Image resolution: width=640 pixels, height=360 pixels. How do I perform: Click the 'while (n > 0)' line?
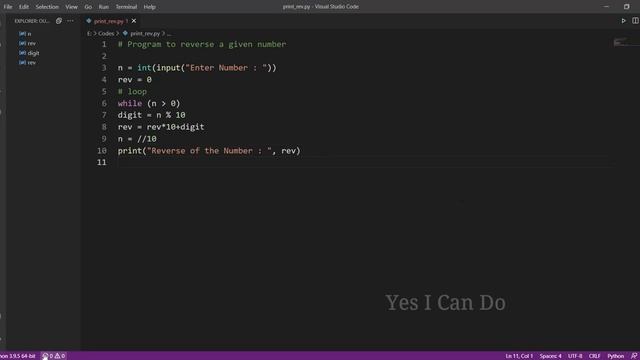click(x=149, y=104)
